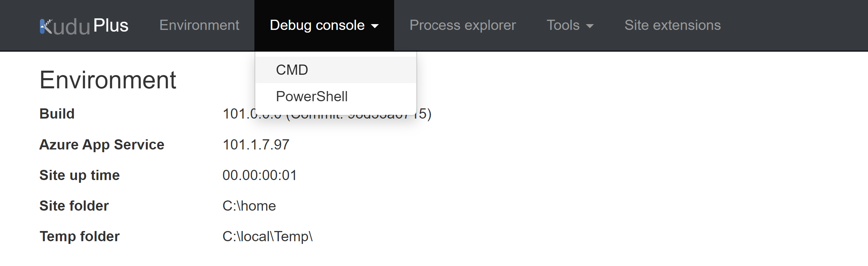Click the caret arrow next to Tools
This screenshot has width=868, height=266.
pos(590,26)
